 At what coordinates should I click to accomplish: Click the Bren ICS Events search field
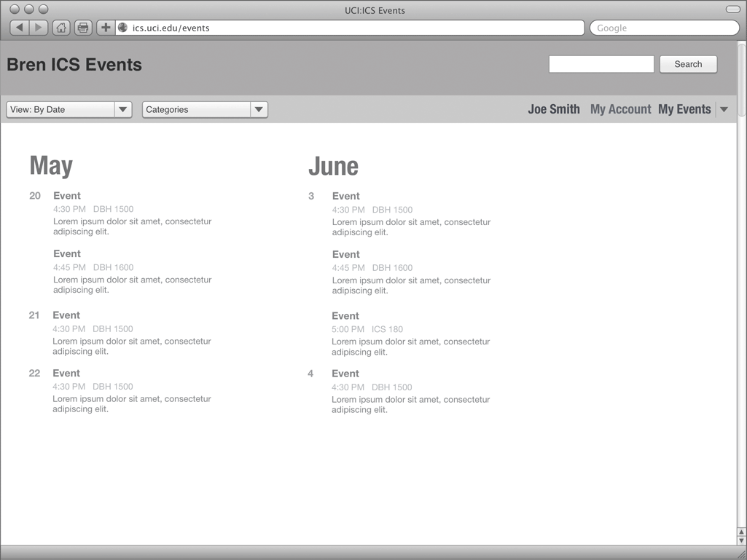(601, 64)
